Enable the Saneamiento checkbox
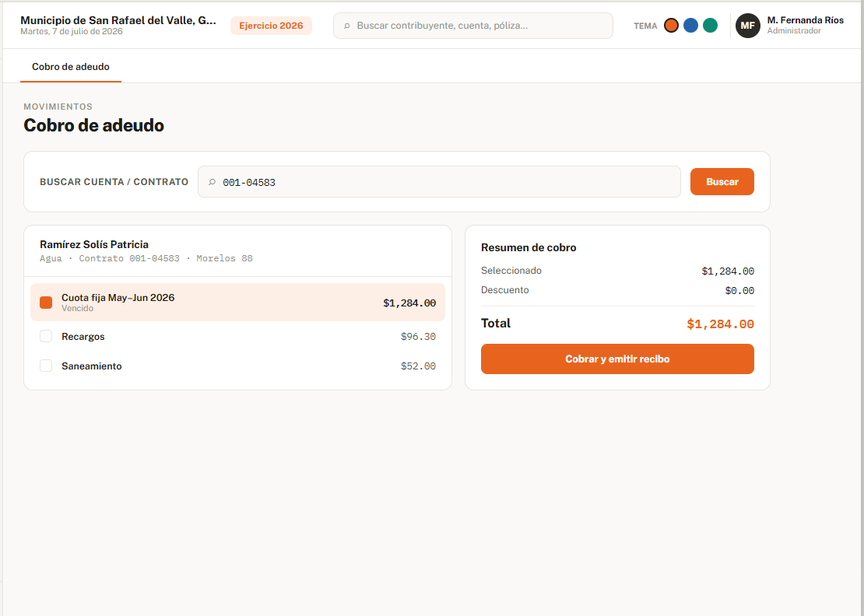Screen dimensions: 864x616 tap(46, 366)
